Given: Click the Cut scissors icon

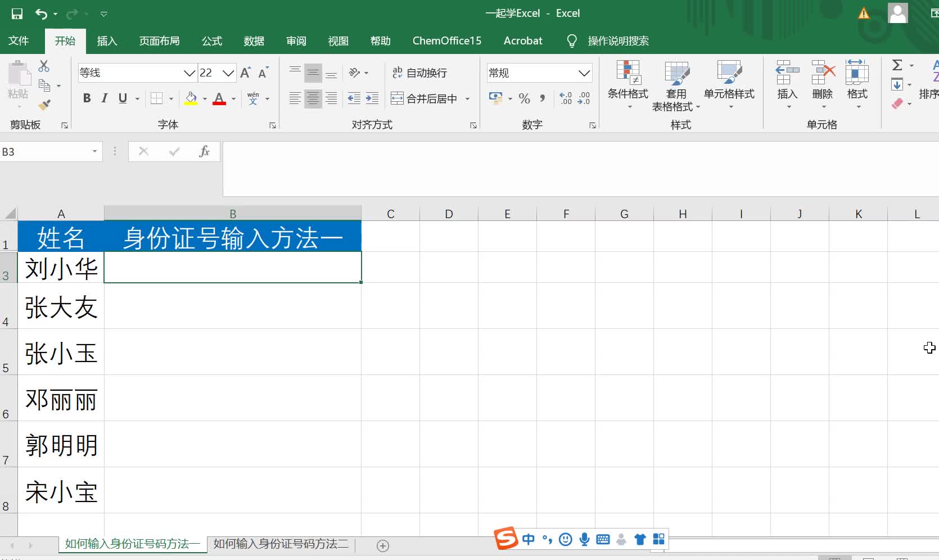Looking at the screenshot, I should tap(44, 66).
